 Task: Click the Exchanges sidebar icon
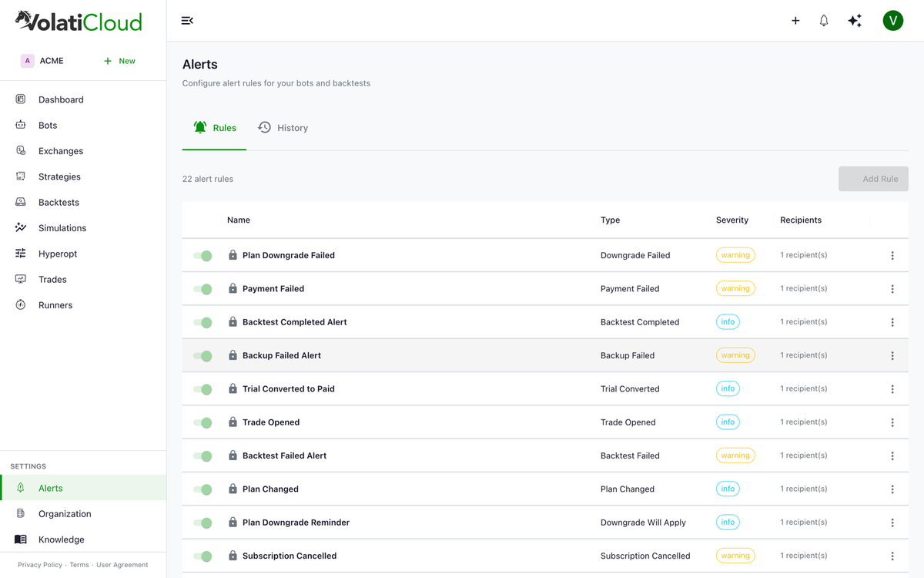click(x=21, y=151)
